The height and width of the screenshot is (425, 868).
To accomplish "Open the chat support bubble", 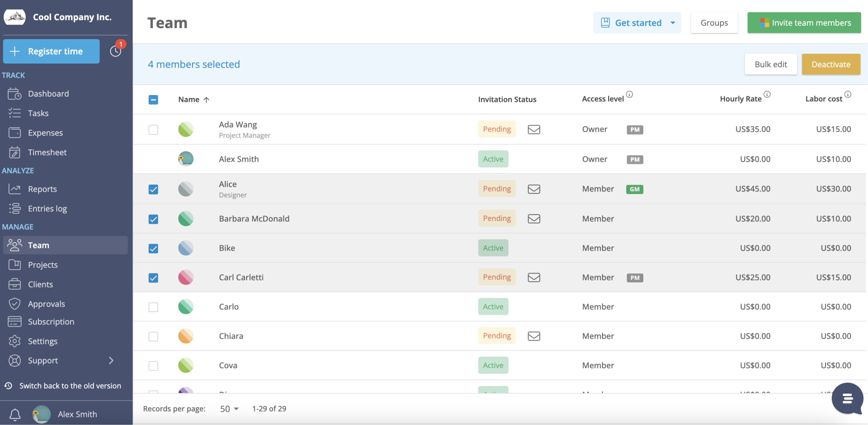I will point(847,399).
